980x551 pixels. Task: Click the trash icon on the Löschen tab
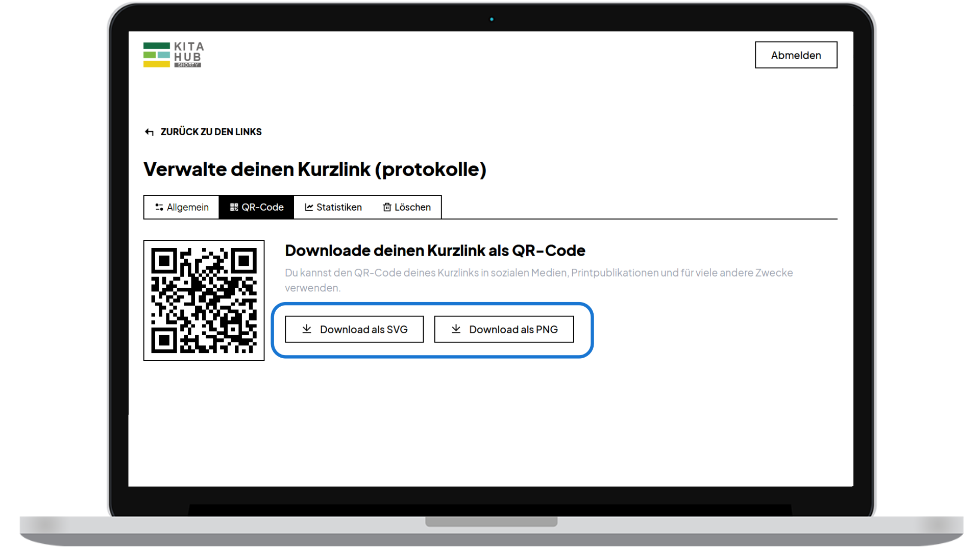pyautogui.click(x=387, y=207)
